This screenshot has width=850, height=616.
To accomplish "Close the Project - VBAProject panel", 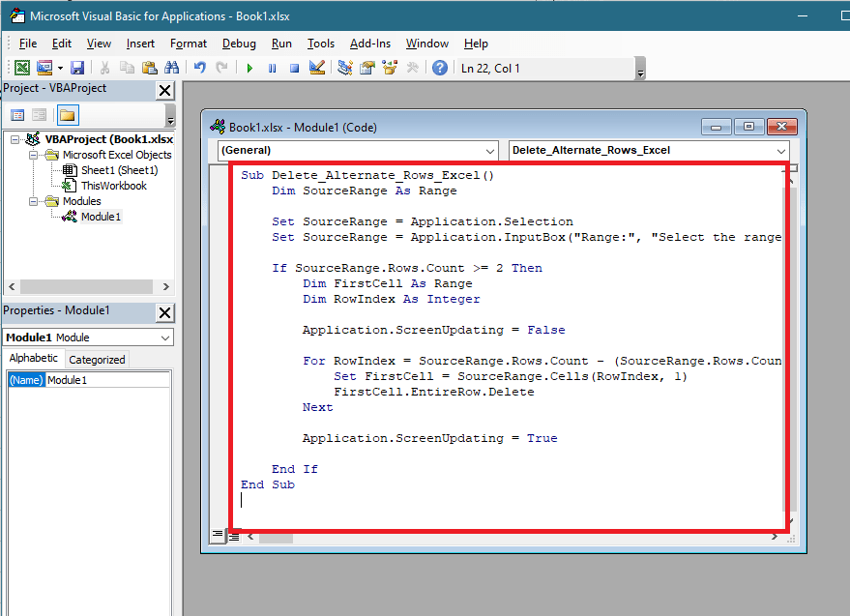I will tap(164, 91).
